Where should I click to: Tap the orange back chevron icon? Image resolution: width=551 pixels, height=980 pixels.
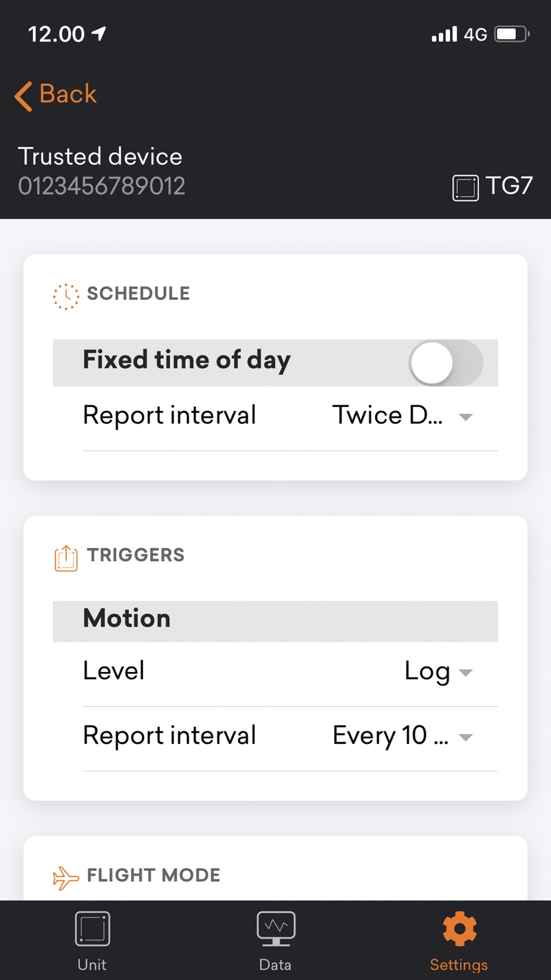(x=24, y=96)
